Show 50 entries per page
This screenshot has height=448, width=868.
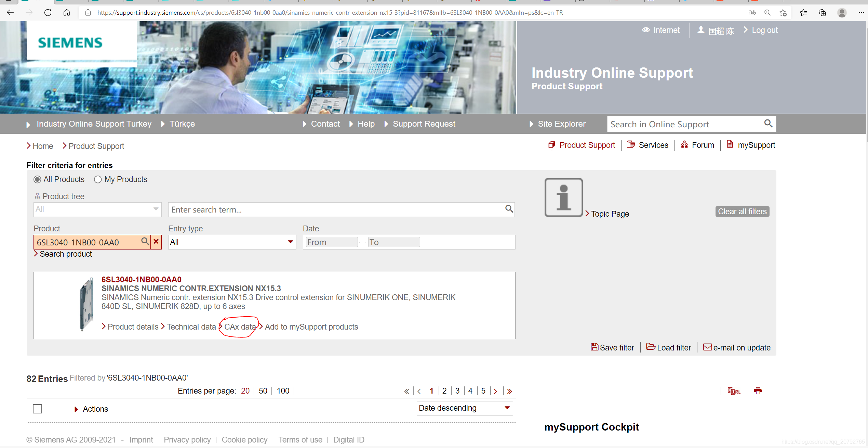(x=263, y=391)
